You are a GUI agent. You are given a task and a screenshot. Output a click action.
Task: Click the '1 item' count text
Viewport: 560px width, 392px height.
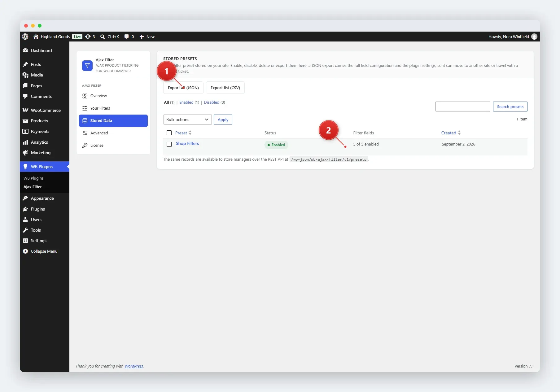[x=522, y=119]
